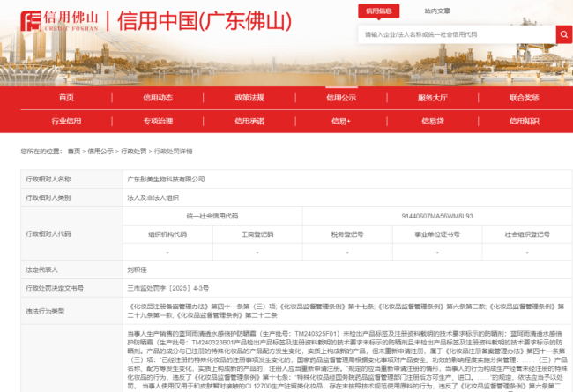Click the 首页 breadcrumb link
The height and width of the screenshot is (392, 573).
point(73,152)
